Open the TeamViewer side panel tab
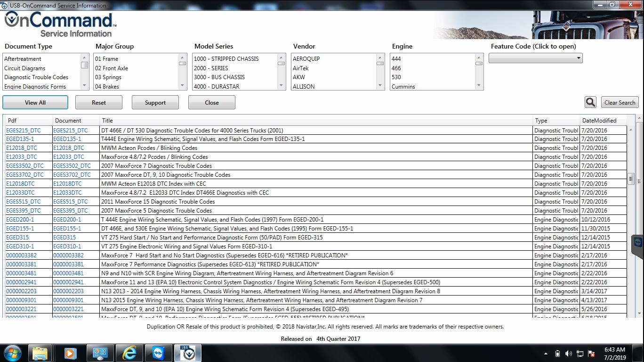This screenshot has width=644, height=362. 638,243
